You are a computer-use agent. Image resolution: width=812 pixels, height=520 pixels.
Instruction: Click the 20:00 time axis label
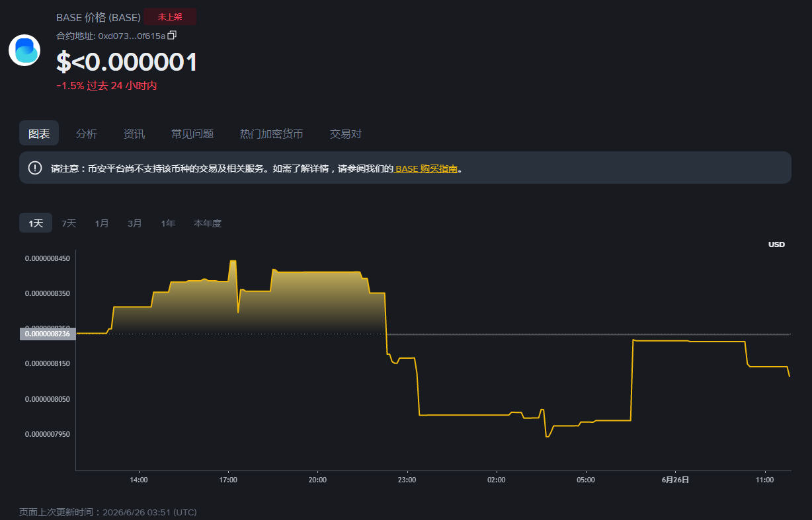click(x=317, y=480)
